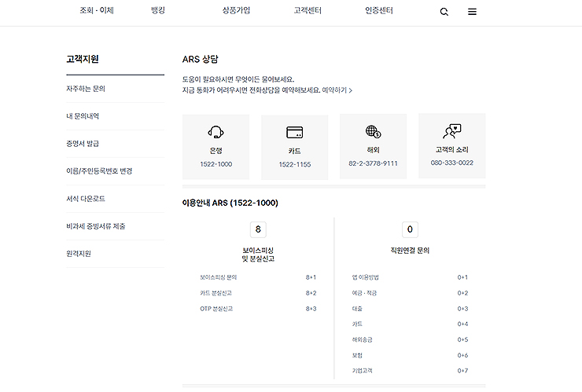Open the 상품가입 menu
Screen dimensions: 582x392
(236, 10)
